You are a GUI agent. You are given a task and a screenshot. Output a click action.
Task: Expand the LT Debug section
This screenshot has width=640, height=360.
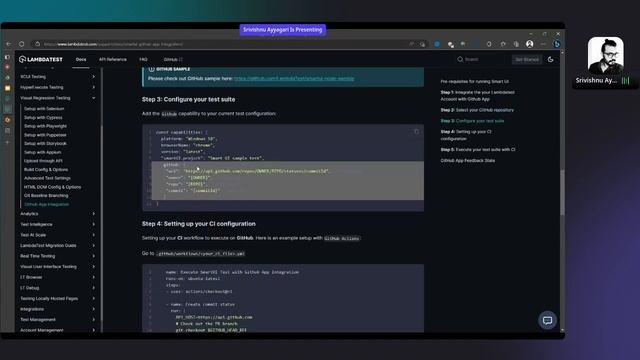(57, 288)
